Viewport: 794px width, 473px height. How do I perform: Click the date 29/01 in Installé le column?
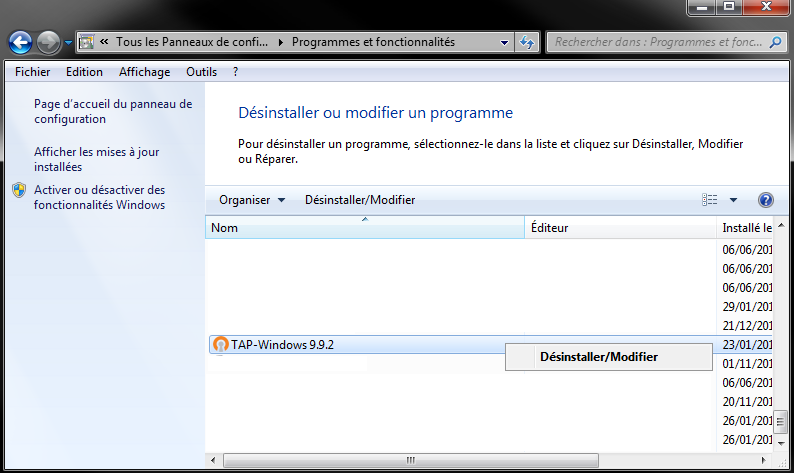pos(747,307)
